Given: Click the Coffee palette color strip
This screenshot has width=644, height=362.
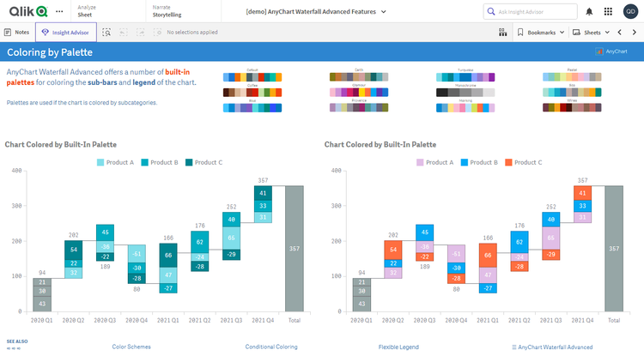Looking at the screenshot, I should point(252,92).
